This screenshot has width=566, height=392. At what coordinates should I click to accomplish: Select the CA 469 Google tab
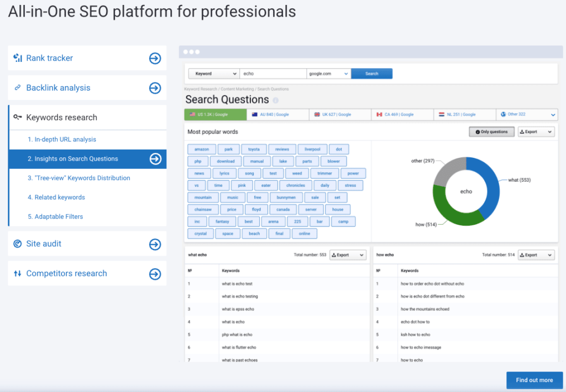(x=402, y=114)
